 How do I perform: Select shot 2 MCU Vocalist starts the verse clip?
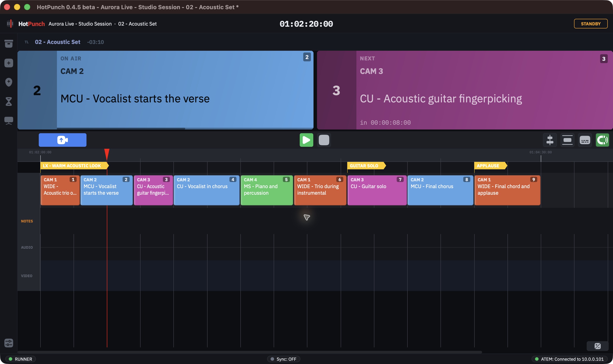tap(107, 190)
